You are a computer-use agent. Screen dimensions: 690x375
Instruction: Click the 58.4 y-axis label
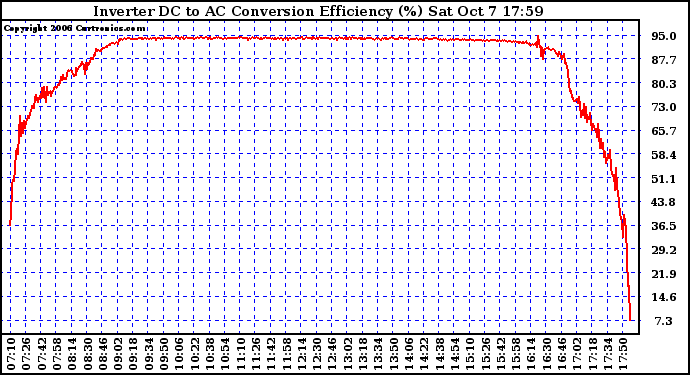[664, 155]
